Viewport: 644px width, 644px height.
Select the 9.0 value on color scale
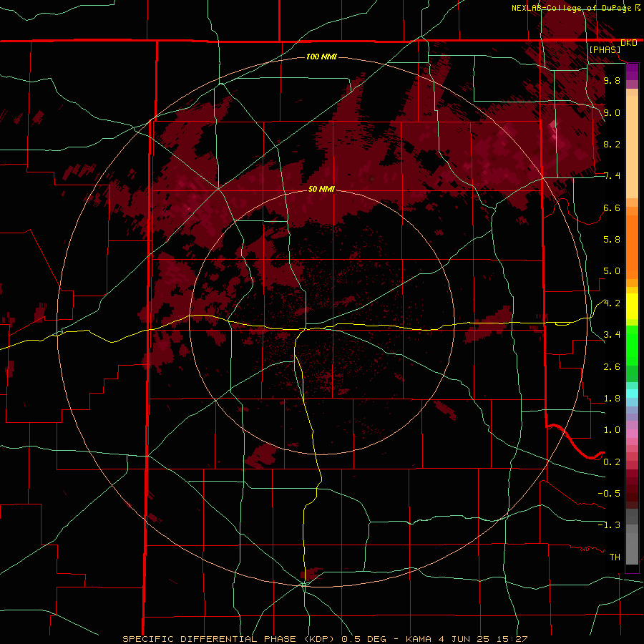[612, 112]
